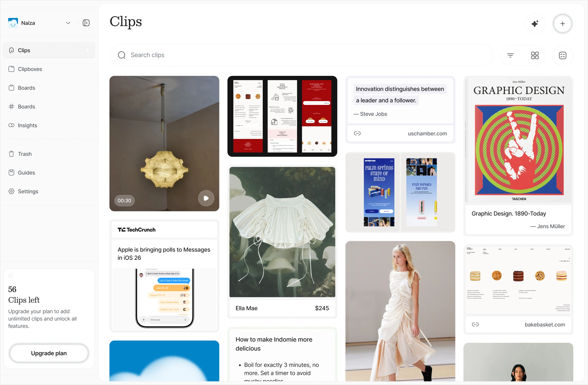
Task: Expand the Naiza workspace dropdown chevron
Action: click(68, 23)
